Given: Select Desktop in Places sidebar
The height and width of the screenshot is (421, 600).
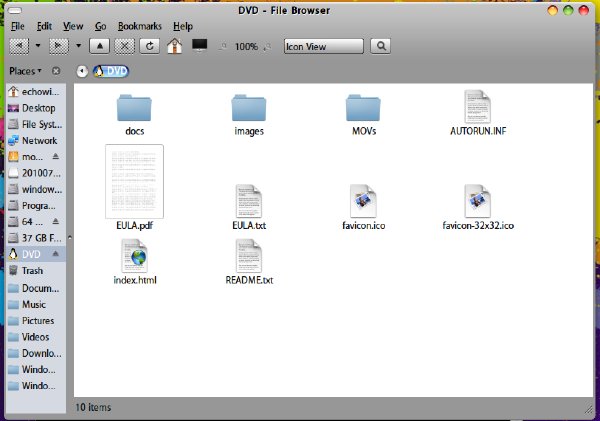Looking at the screenshot, I should click(x=36, y=108).
